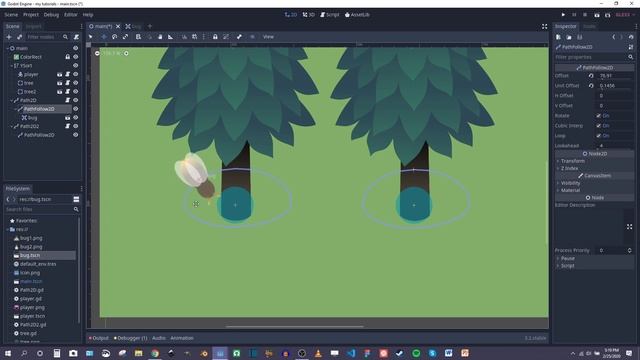The image size is (640, 360).
Task: Toggle visibility of the player node
Action: point(76,74)
